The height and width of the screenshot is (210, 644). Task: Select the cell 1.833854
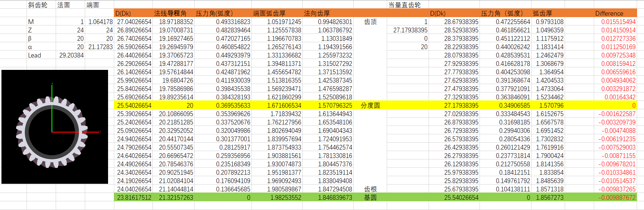point(551,173)
